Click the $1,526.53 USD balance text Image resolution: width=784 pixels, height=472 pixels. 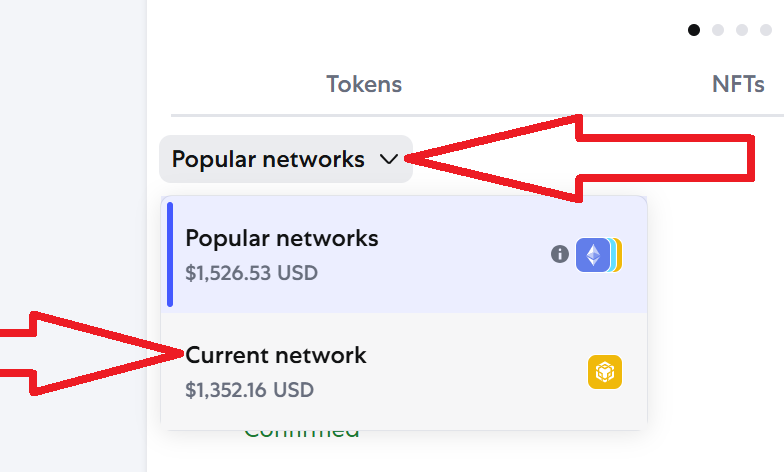[x=252, y=273]
